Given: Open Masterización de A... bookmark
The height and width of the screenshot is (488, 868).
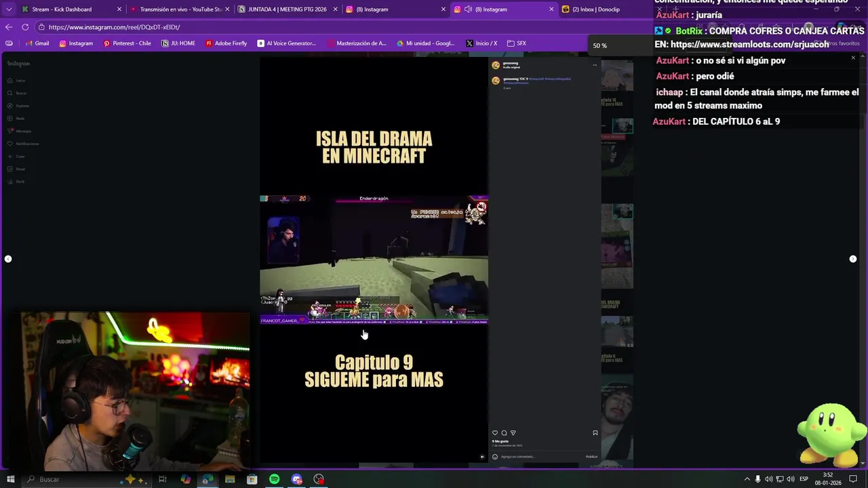Looking at the screenshot, I should [357, 43].
